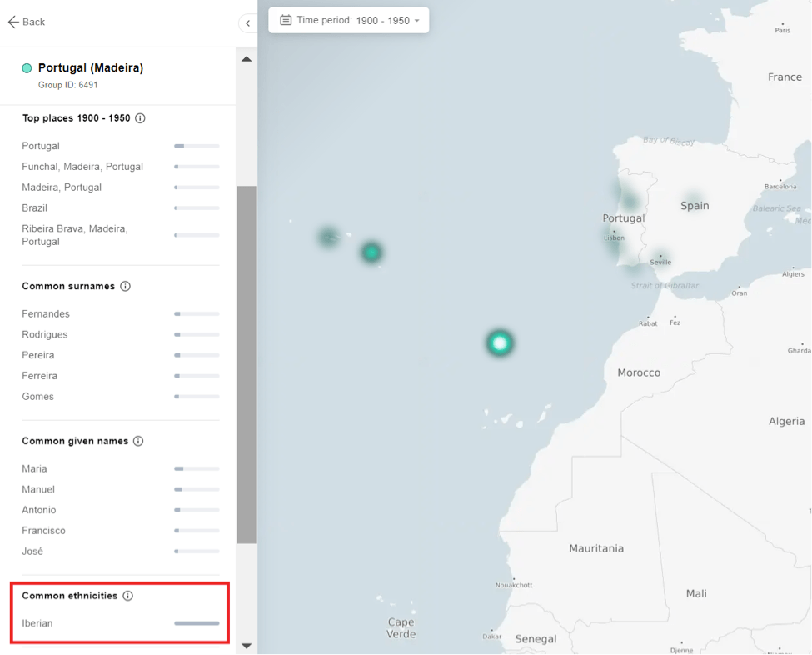Screen dimensions: 812x655
Task: Click the Senegal label on the map
Action: pyautogui.click(x=536, y=639)
